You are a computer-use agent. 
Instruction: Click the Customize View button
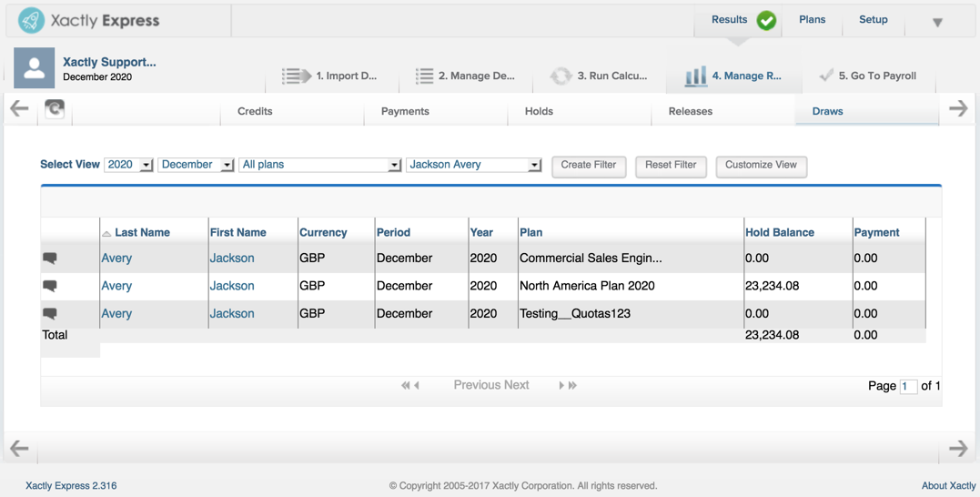762,166
